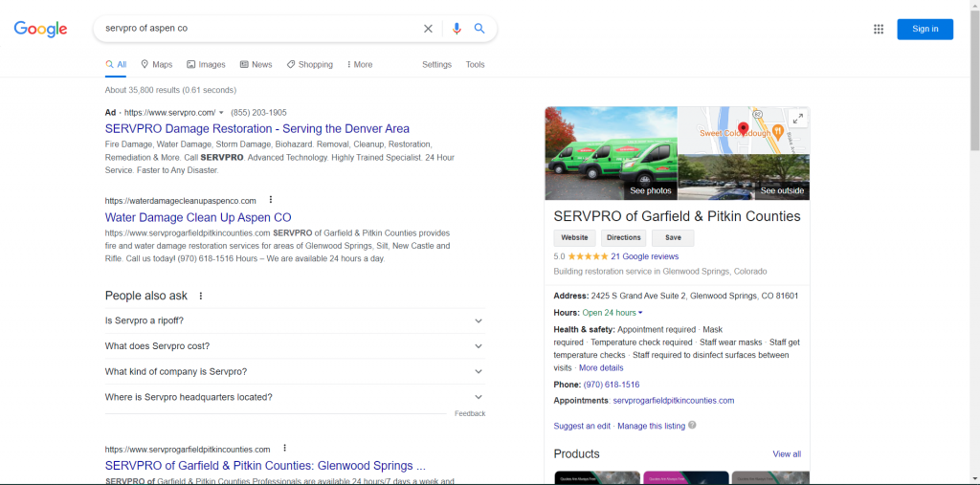Click the red location pin on the map

pos(743,129)
